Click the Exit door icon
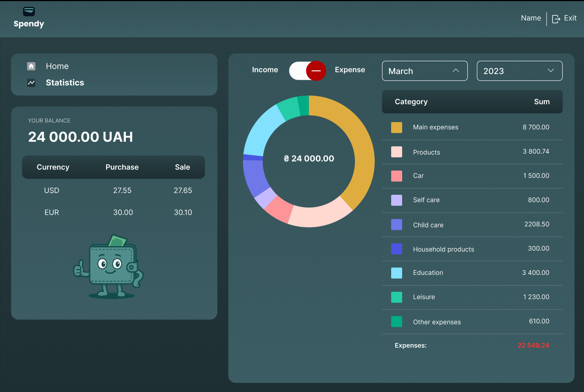Image resolution: width=584 pixels, height=392 pixels. [556, 19]
